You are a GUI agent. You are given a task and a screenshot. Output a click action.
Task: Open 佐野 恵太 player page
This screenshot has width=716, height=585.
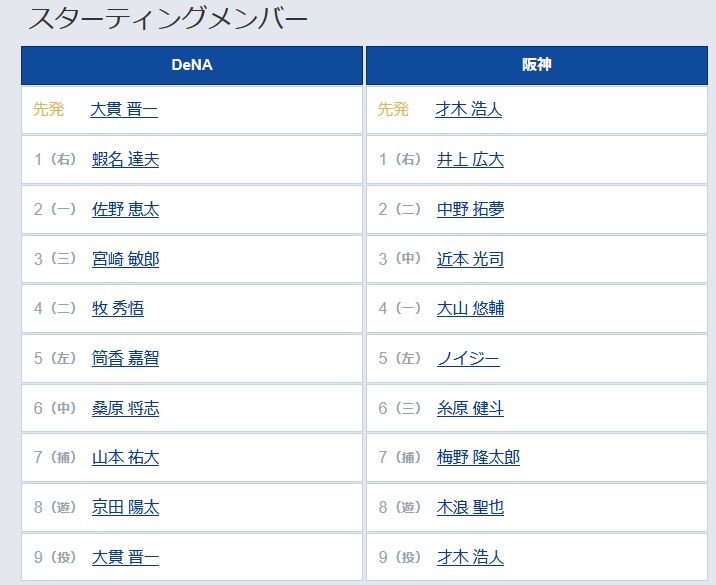tap(125, 209)
